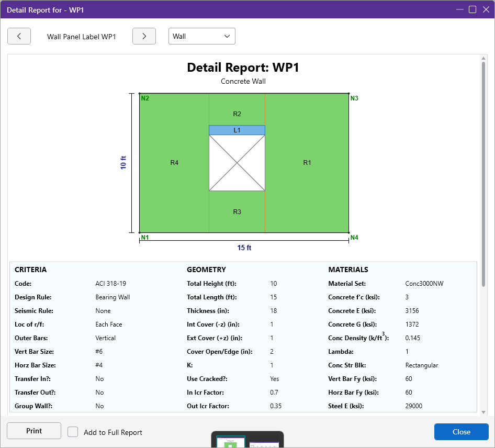Select region R1 in wall diagram
Image resolution: width=495 pixels, height=448 pixels.
tap(307, 163)
